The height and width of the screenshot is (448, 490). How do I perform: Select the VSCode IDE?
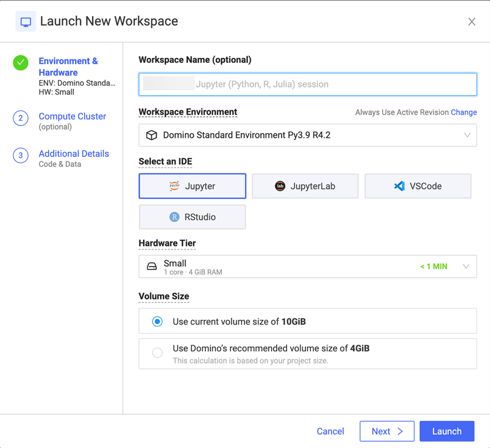point(418,186)
